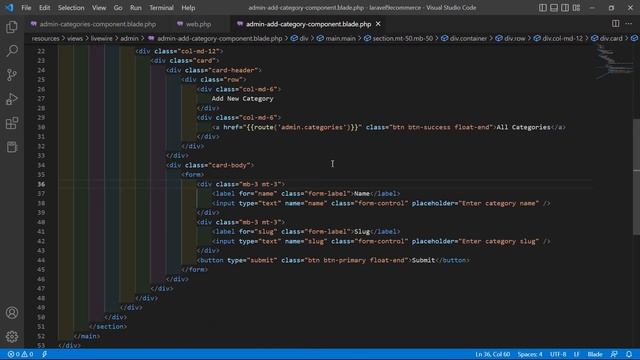Expand the views breadcrumb

pos(75,38)
